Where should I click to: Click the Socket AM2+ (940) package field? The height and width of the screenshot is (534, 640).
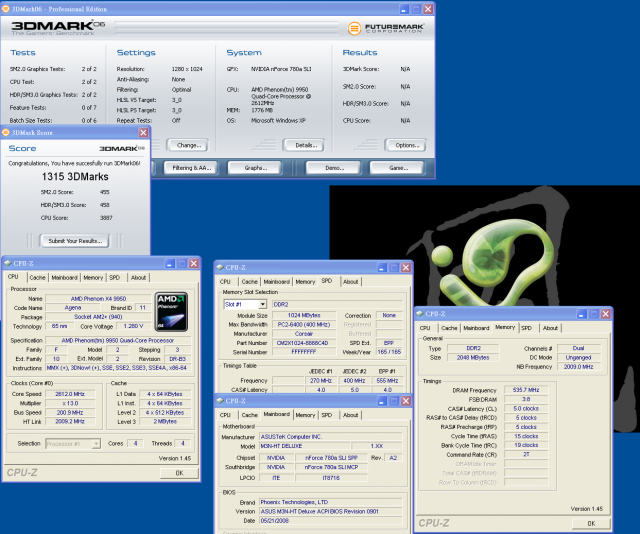point(98,317)
